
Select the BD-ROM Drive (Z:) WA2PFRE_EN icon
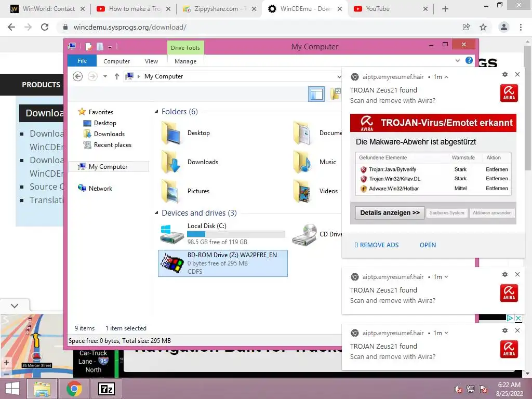(172, 263)
